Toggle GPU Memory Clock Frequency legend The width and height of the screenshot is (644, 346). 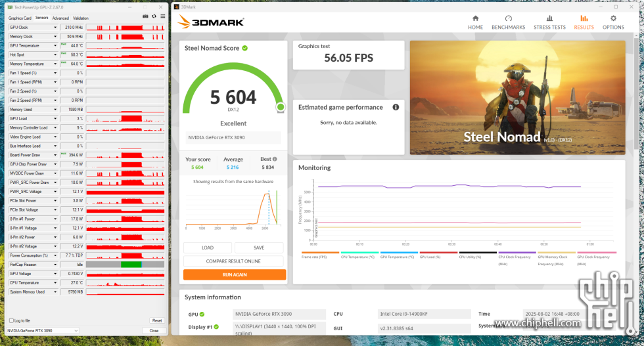(557, 259)
